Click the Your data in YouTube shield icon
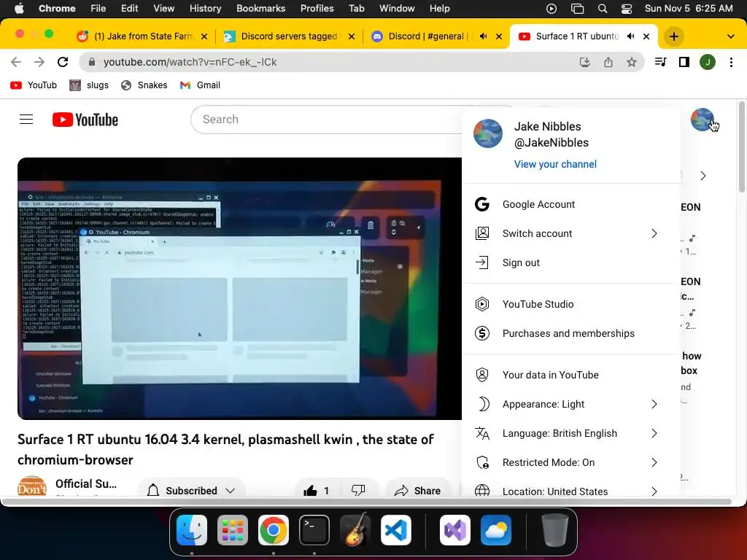747x560 pixels. 482,375
